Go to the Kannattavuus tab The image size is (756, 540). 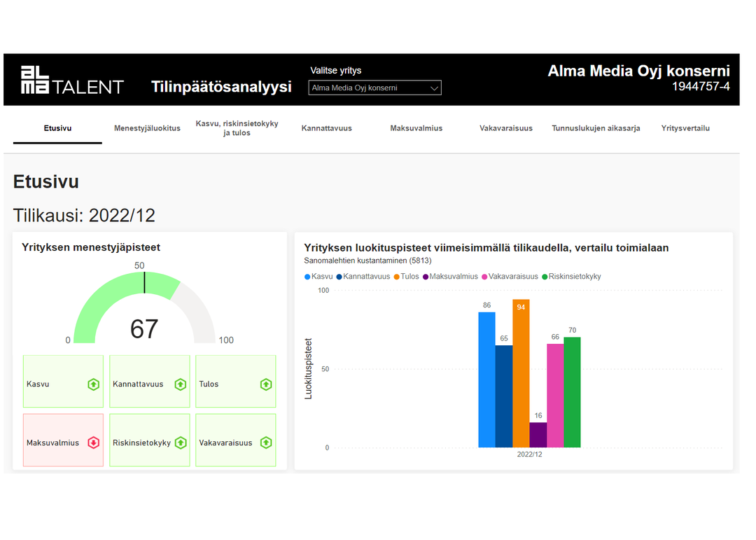326,128
